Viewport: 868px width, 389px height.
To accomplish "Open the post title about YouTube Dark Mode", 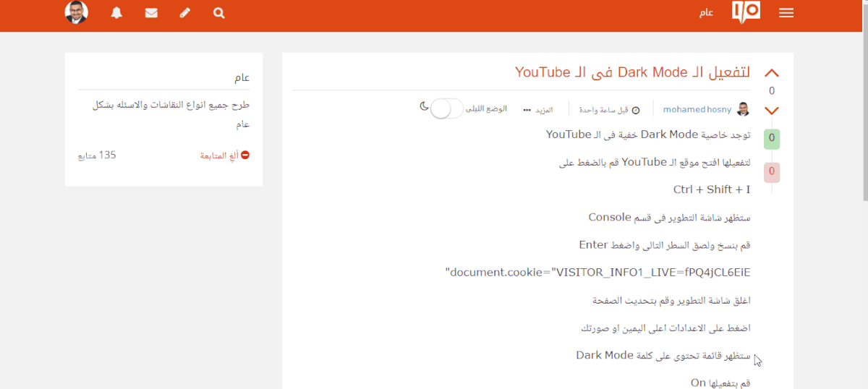I will (x=632, y=72).
